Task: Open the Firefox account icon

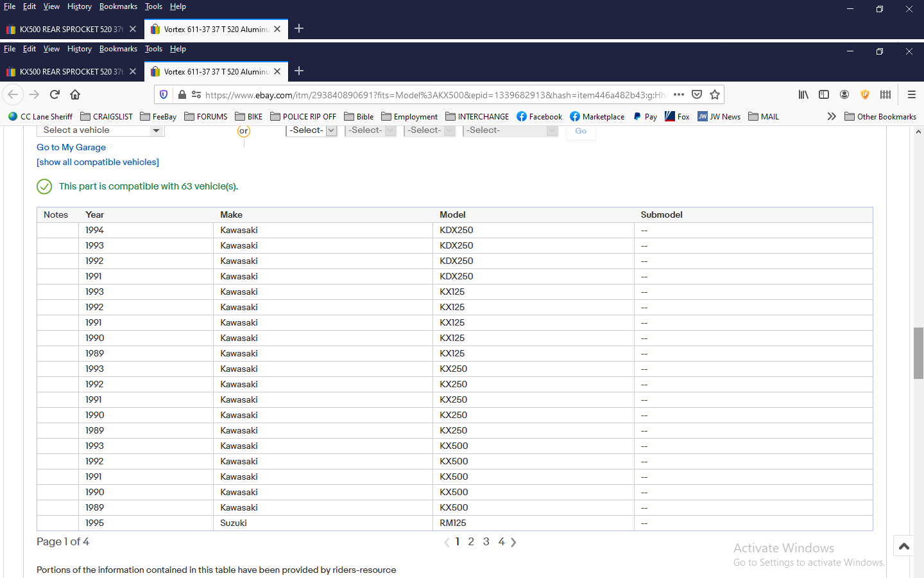Action: (844, 94)
